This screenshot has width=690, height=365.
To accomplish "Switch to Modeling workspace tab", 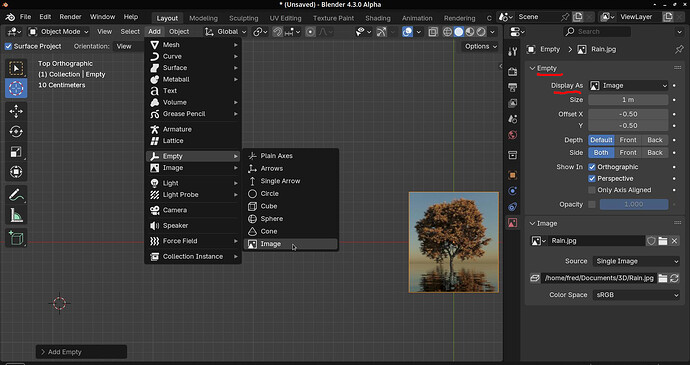I will [x=203, y=18].
